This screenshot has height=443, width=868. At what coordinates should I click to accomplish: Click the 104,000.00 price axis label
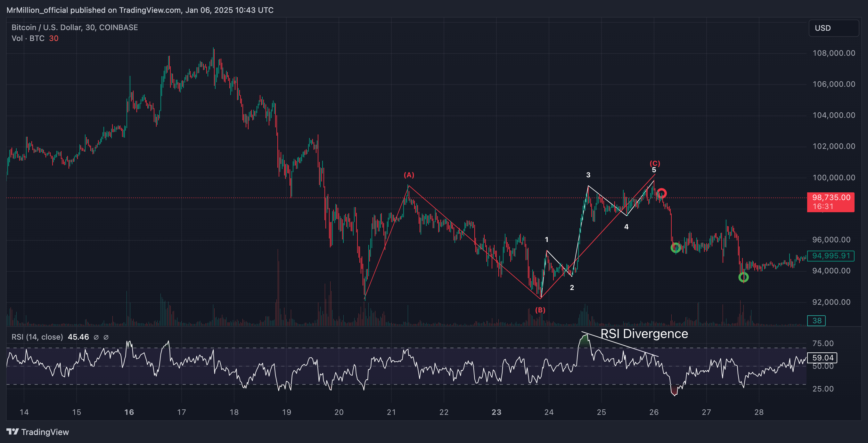pyautogui.click(x=834, y=115)
